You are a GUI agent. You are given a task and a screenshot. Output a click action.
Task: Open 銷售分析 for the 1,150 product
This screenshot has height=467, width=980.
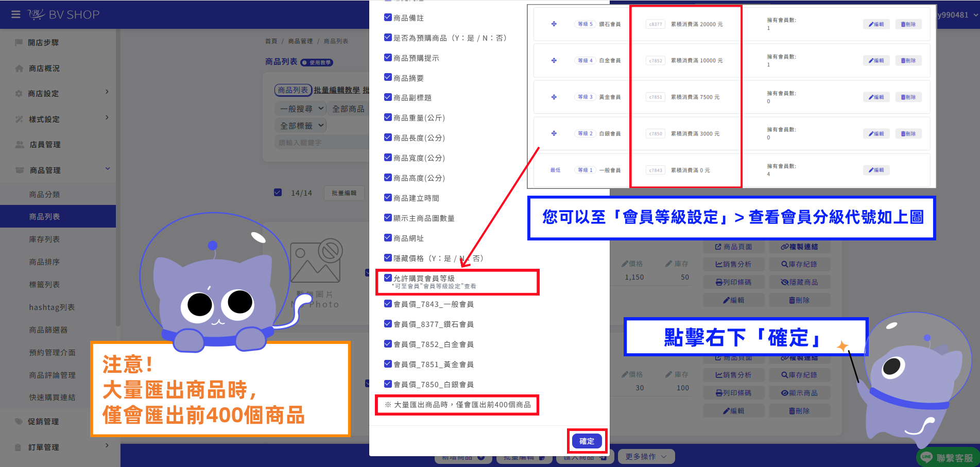(733, 264)
